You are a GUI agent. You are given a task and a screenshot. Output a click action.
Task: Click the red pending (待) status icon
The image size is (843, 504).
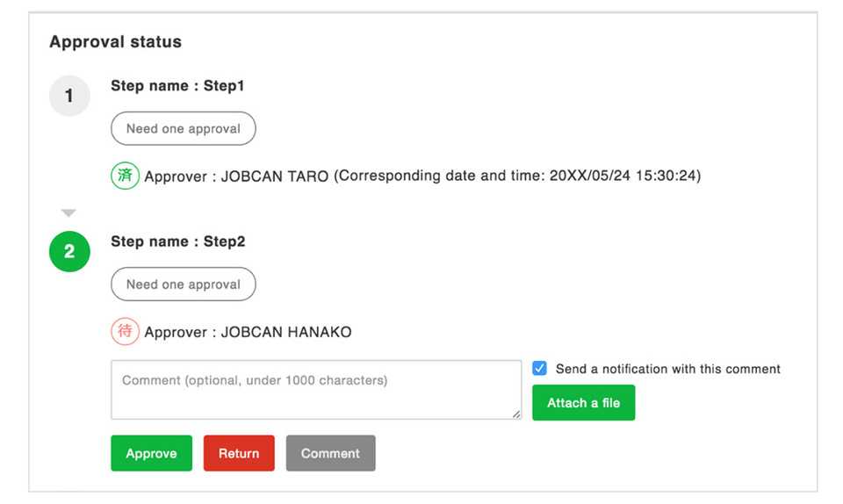[125, 332]
